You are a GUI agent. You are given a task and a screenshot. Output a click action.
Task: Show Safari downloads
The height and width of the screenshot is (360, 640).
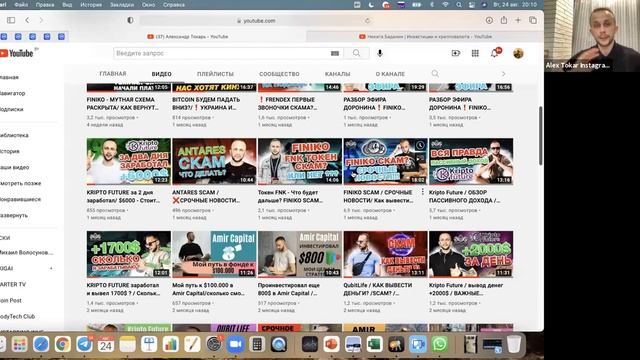[x=489, y=20]
